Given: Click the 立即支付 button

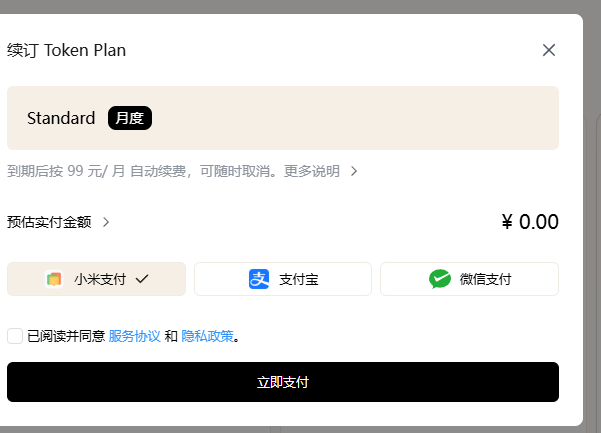Looking at the screenshot, I should pos(283,382).
